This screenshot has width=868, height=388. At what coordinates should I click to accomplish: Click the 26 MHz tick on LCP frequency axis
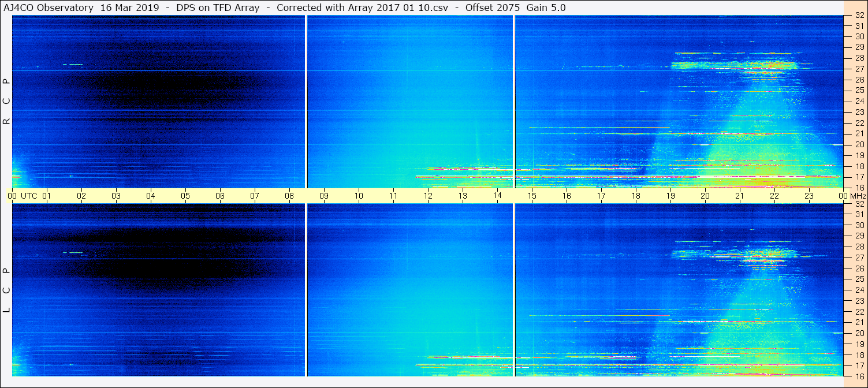pos(859,268)
